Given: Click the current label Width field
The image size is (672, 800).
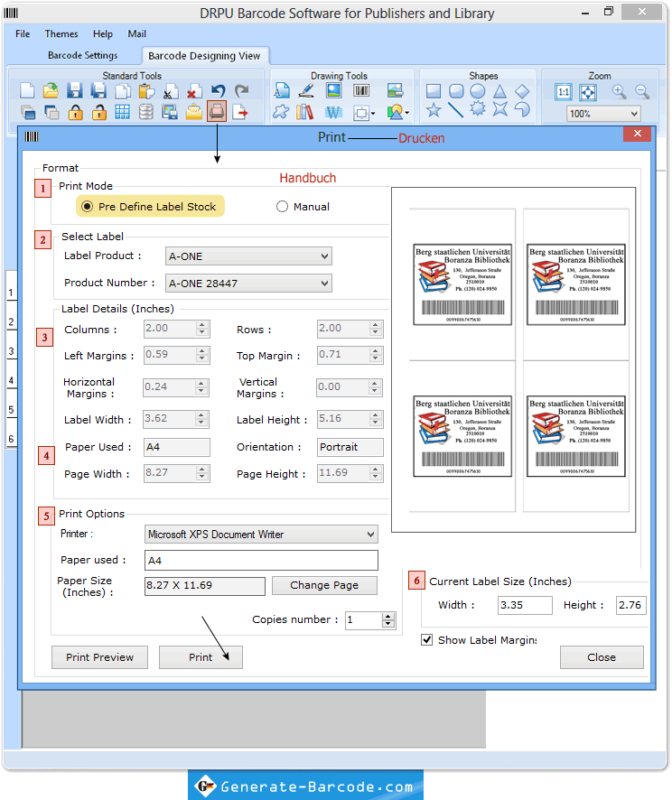Looking at the screenshot, I should 525,605.
